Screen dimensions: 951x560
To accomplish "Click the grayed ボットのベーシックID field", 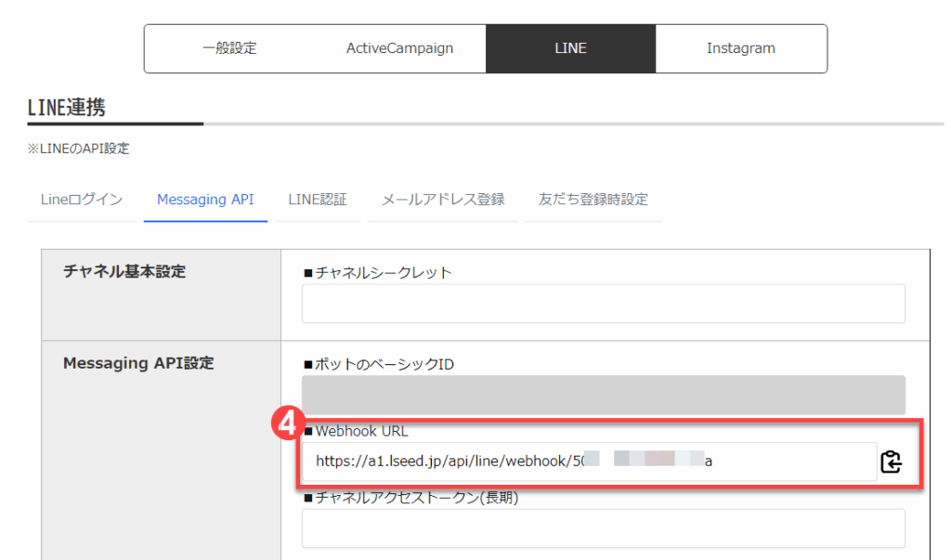I will coord(603,395).
